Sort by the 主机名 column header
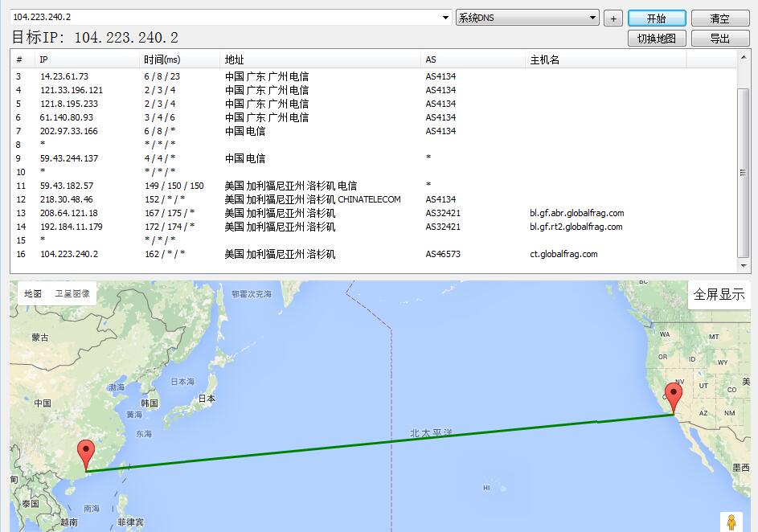The height and width of the screenshot is (532, 758). pos(606,59)
